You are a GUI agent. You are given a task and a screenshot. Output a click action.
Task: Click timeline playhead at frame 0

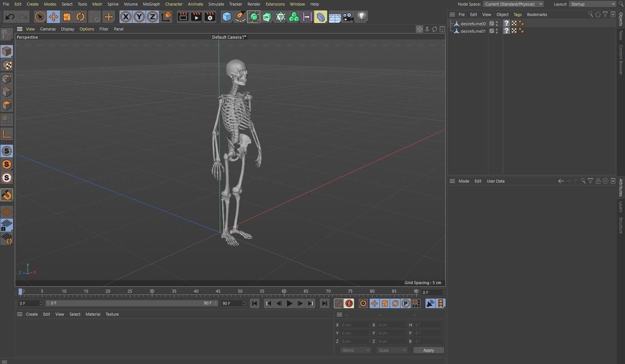coord(20,291)
